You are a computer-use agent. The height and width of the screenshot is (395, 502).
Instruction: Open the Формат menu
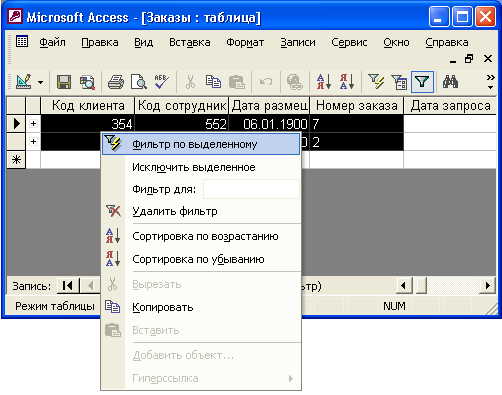245,43
